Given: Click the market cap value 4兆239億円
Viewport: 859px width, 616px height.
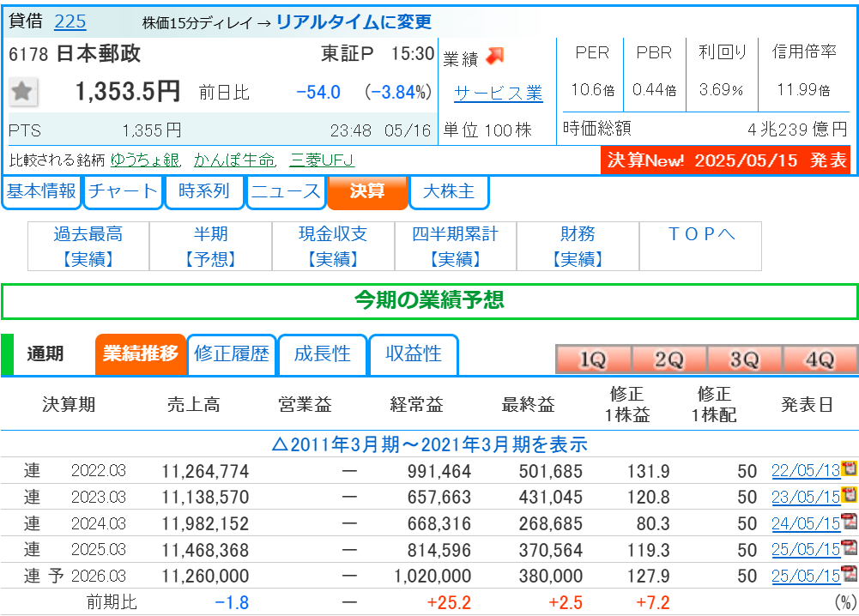Looking at the screenshot, I should pyautogui.click(x=798, y=130).
